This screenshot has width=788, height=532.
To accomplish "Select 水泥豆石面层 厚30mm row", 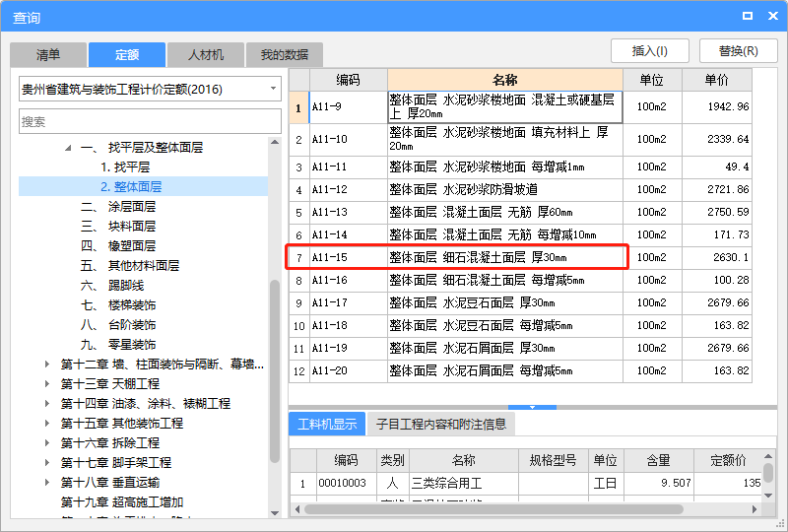I will (521, 302).
